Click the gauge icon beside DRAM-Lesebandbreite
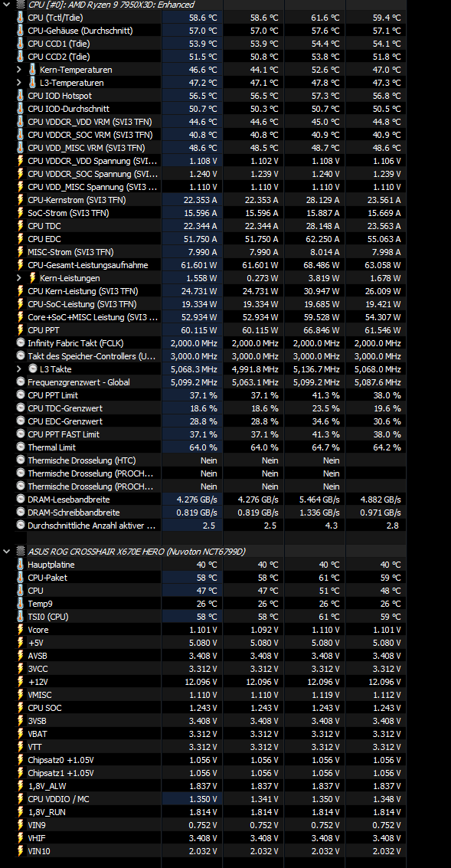Image resolution: width=451 pixels, height=868 pixels. point(21,500)
